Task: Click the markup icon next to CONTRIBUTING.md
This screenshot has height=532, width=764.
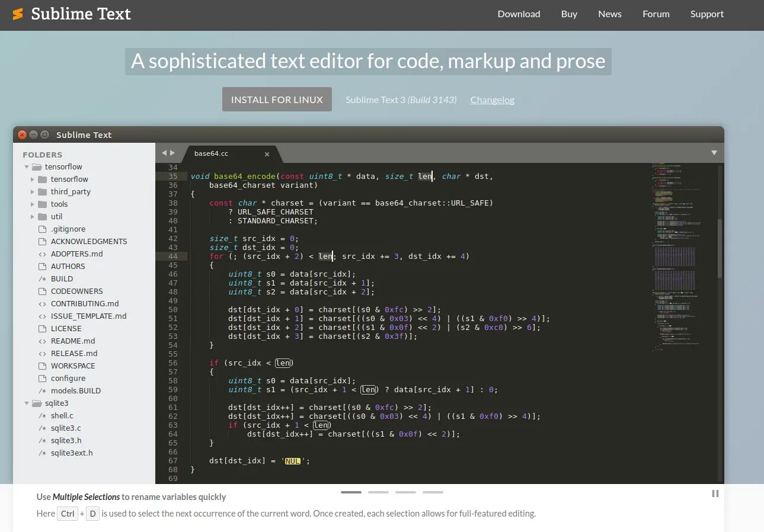Action: click(42, 304)
